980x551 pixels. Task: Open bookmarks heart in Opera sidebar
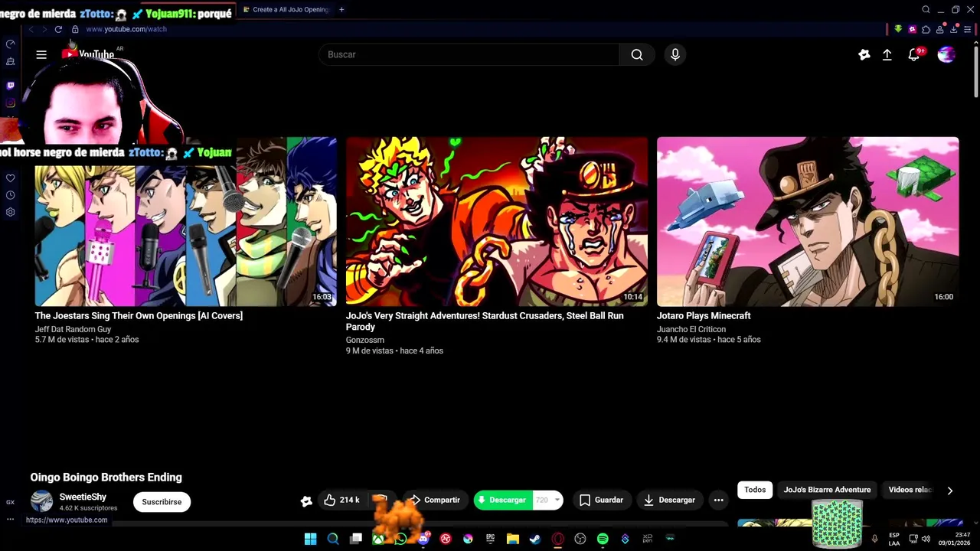click(x=10, y=178)
